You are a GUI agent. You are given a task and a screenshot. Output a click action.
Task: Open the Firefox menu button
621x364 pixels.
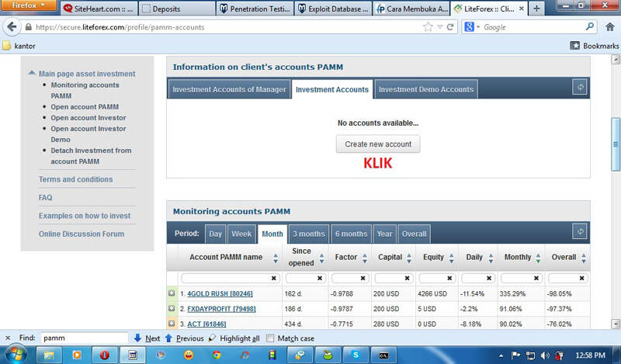pyautogui.click(x=29, y=5)
